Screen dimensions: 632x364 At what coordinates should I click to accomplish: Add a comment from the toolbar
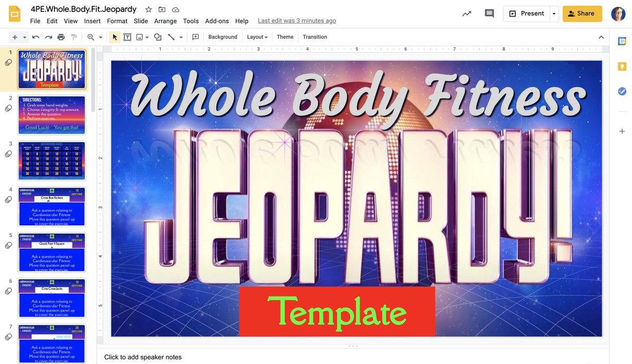pos(195,37)
